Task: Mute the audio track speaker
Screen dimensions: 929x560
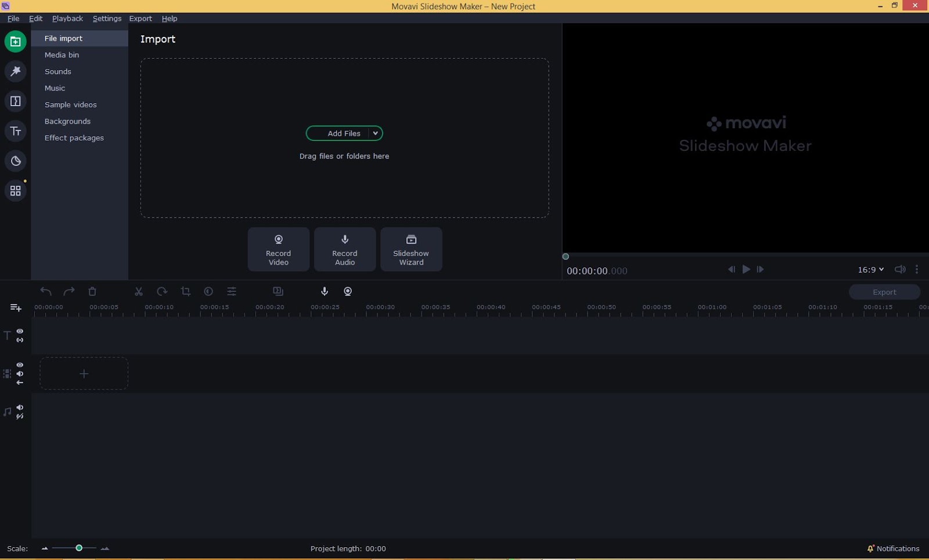Action: click(x=20, y=407)
